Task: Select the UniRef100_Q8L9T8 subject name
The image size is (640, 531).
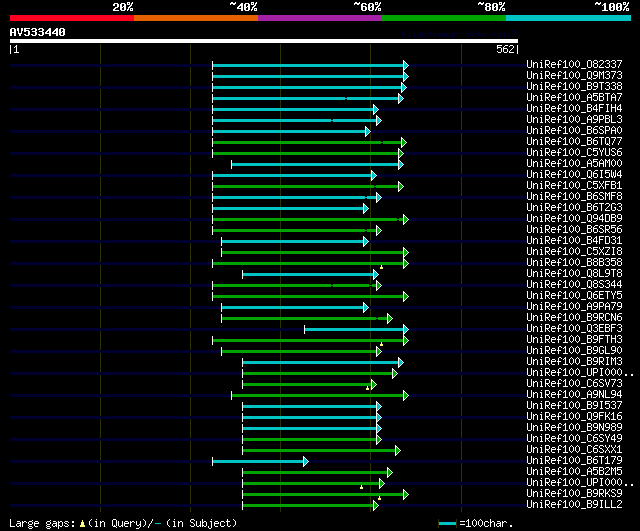Action: click(x=574, y=274)
